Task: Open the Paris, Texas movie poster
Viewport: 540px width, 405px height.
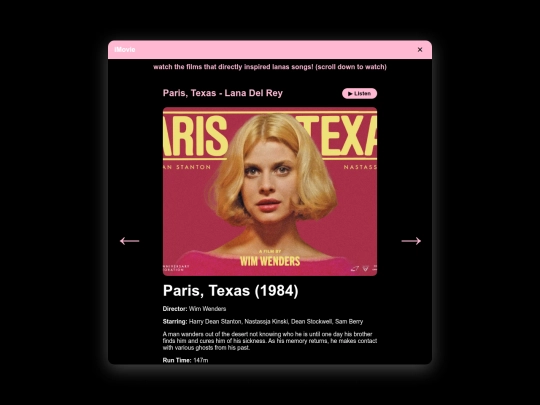Action: tap(270, 191)
